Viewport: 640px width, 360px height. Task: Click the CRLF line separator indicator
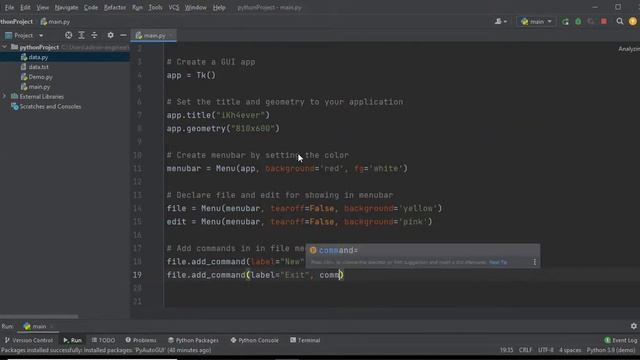(525, 350)
